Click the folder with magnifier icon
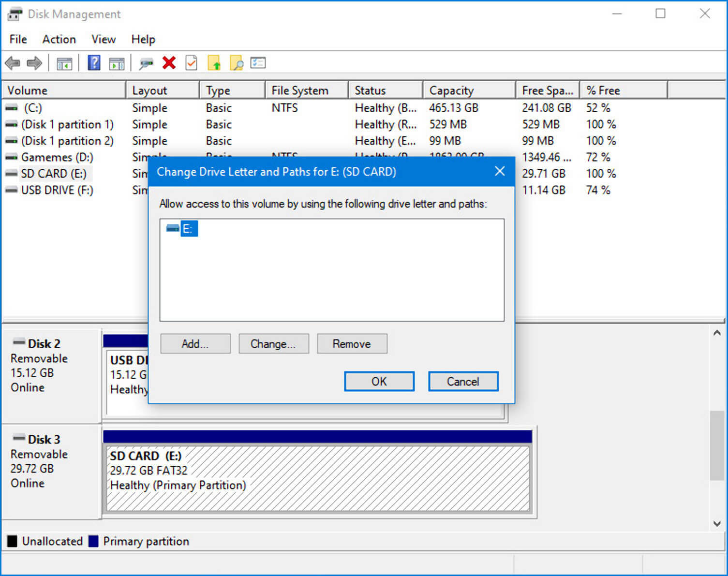Screen dimensions: 728x576 click(237, 63)
